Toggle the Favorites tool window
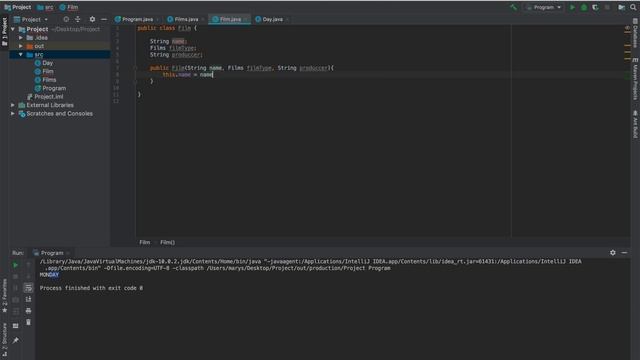This screenshot has width=640, height=360. (x=4, y=296)
